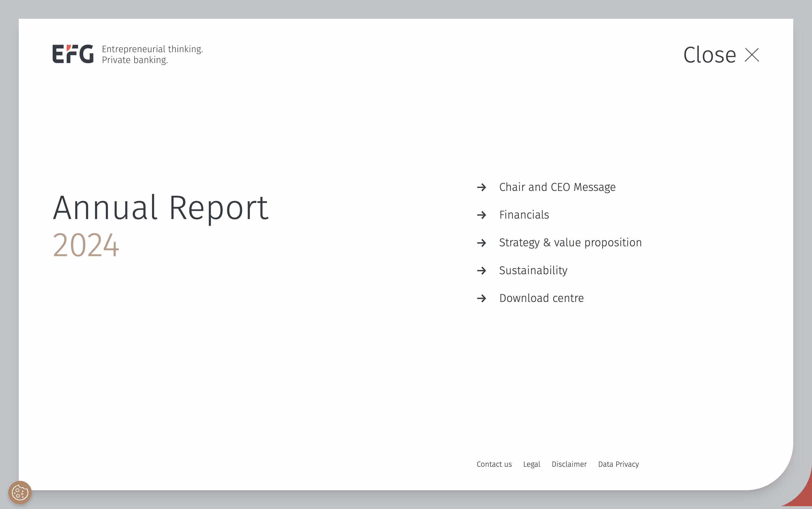Image resolution: width=812 pixels, height=509 pixels.
Task: Click the X close icon
Action: [x=751, y=55]
